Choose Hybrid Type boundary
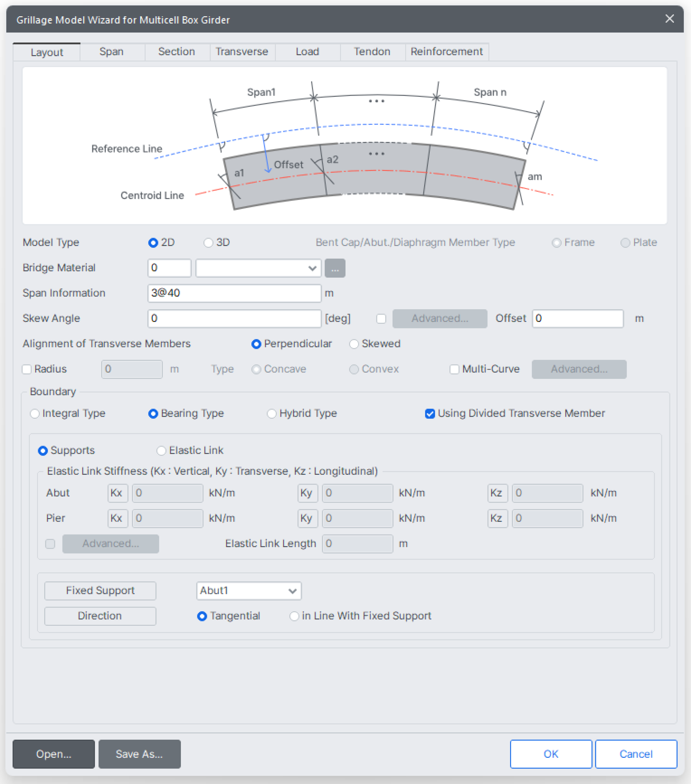The height and width of the screenshot is (784, 691). click(272, 413)
